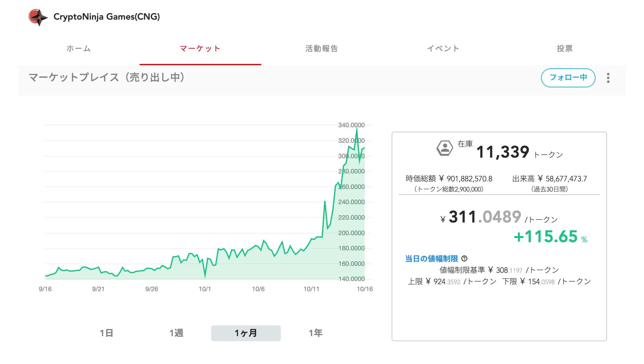Change chart range to 1年

click(x=316, y=333)
